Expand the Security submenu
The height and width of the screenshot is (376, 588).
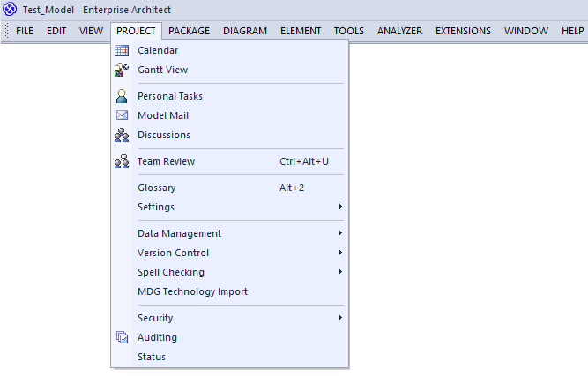(x=230, y=318)
